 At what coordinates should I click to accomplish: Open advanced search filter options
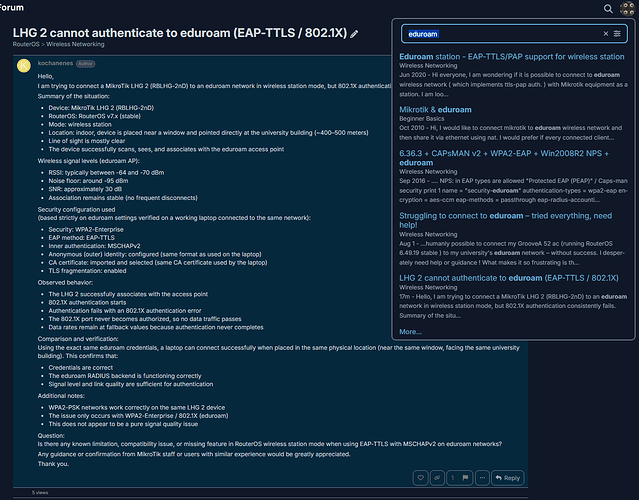pos(617,34)
